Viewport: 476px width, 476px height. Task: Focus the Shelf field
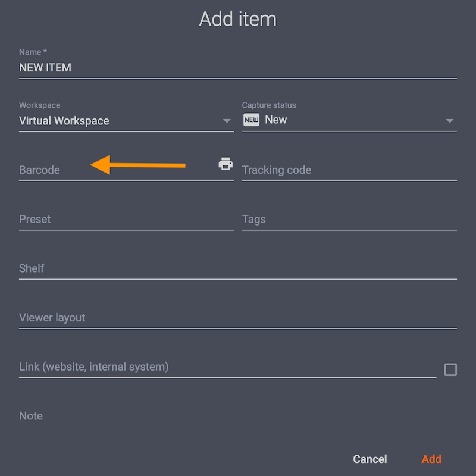[238, 268]
